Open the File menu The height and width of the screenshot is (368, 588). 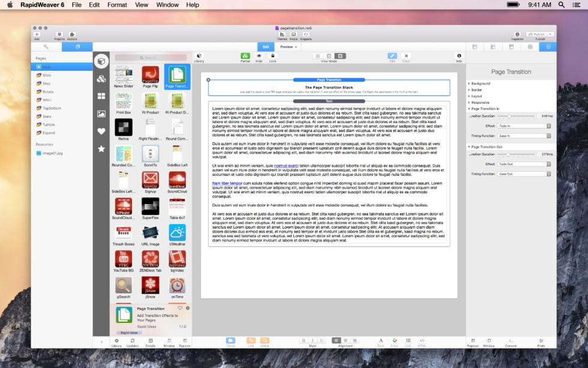click(77, 5)
